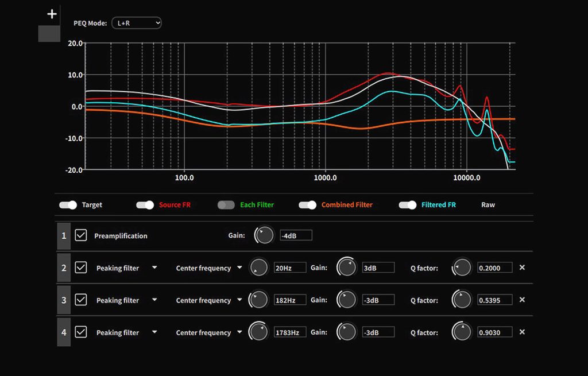The image size is (588, 376).
Task: Click the 20Hz center frequency knob
Action: (x=259, y=268)
